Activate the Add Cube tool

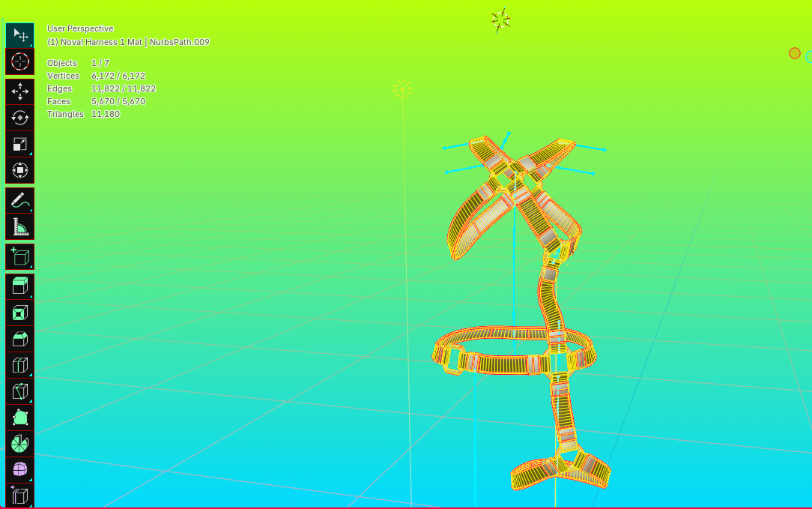[19, 257]
